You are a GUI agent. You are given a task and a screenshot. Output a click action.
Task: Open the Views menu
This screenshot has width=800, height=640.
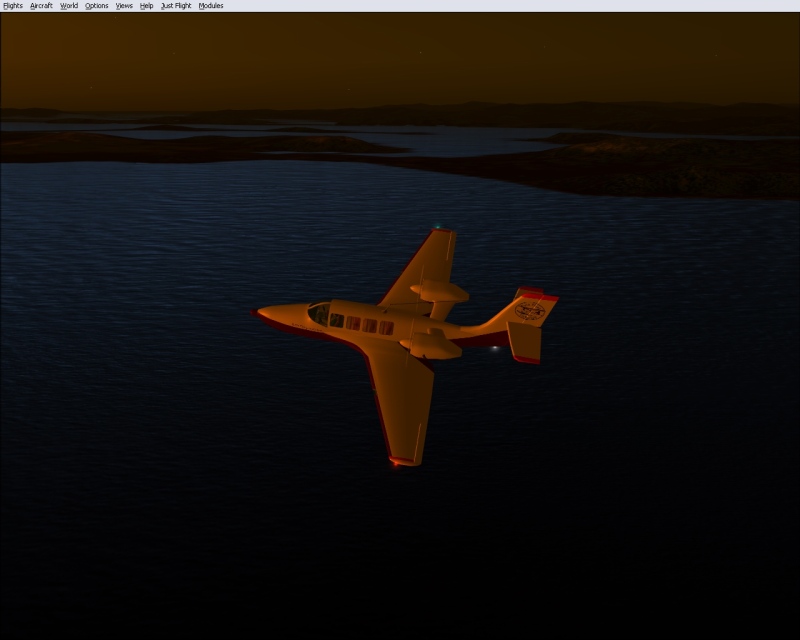pos(124,6)
